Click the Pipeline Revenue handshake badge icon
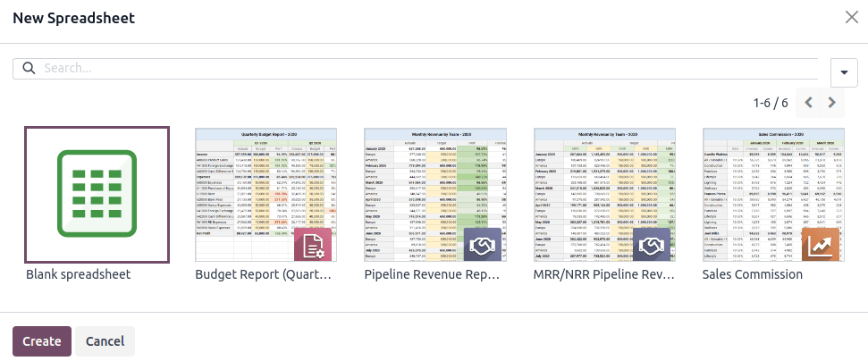Screen dimensions: 868x361 click(482, 244)
